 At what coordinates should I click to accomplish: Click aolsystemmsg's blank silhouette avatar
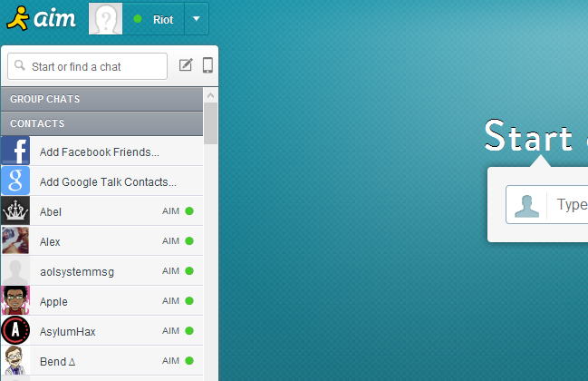pyautogui.click(x=15, y=271)
